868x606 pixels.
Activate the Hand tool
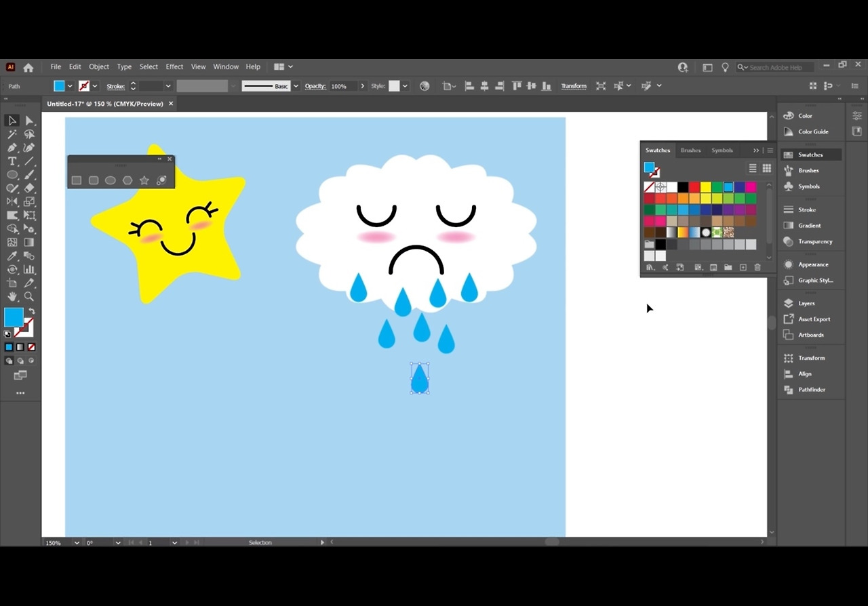click(12, 296)
